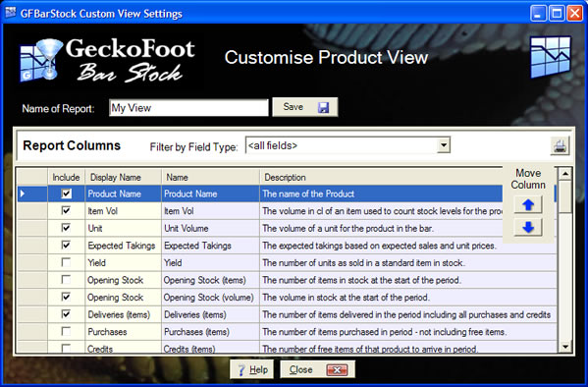Uncheck Include for the Product Name row
588x387 pixels.
66,193
